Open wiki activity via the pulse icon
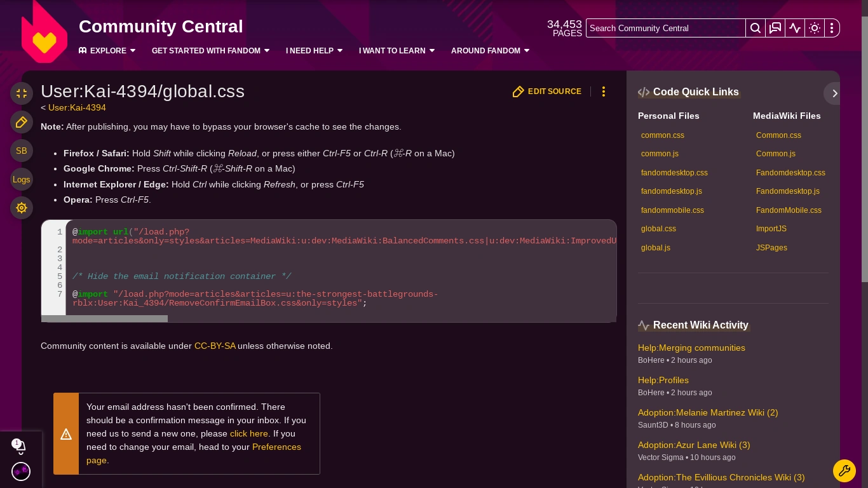This screenshot has height=488, width=868. point(795,28)
